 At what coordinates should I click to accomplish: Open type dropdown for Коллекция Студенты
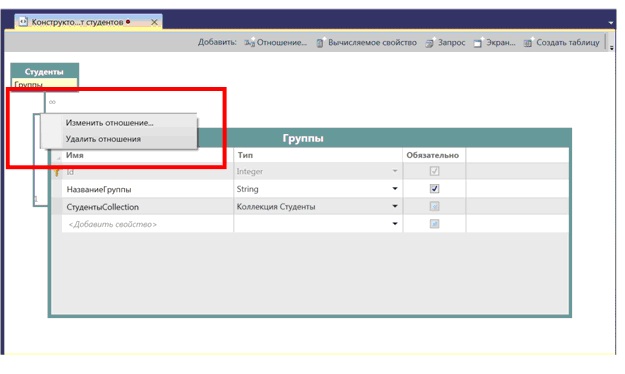coord(395,206)
